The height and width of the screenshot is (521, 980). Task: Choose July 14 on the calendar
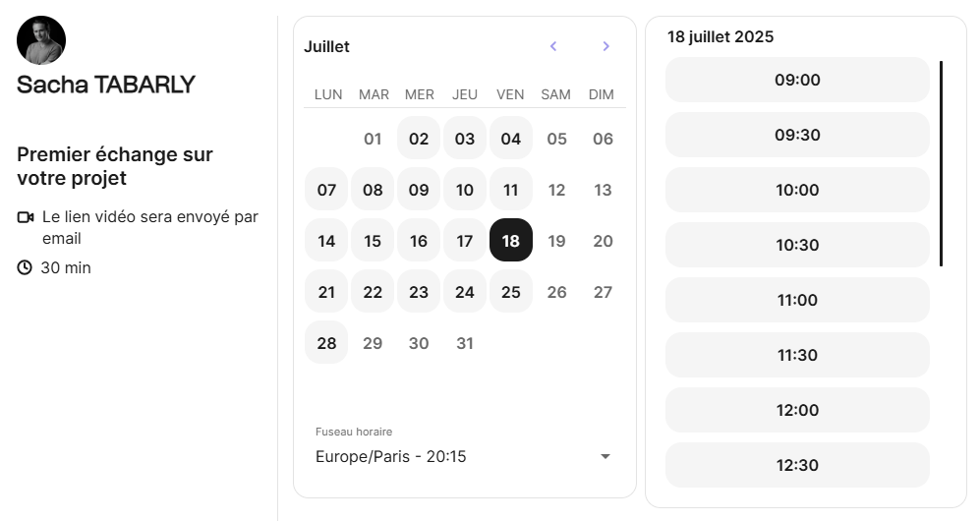326,241
